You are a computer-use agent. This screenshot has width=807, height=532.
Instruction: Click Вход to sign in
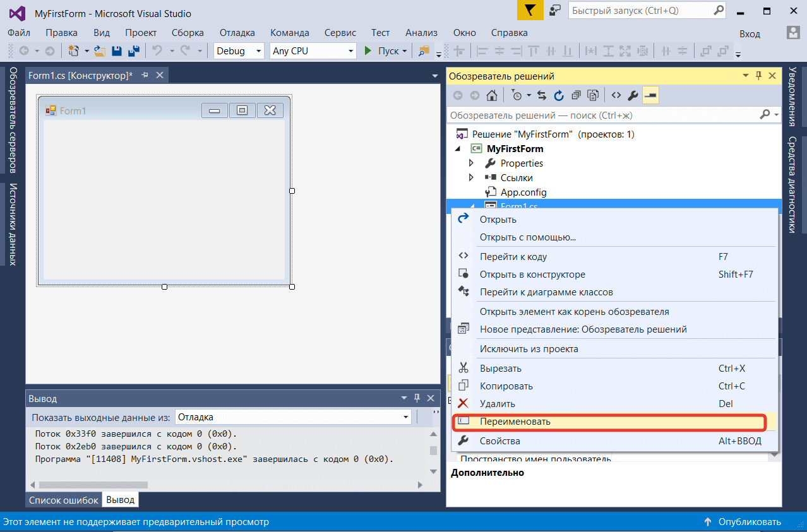point(750,33)
